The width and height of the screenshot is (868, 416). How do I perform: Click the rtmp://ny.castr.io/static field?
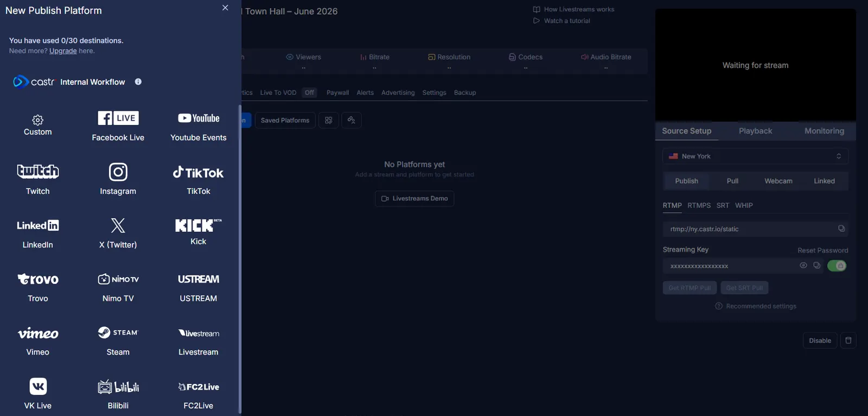tap(755, 229)
